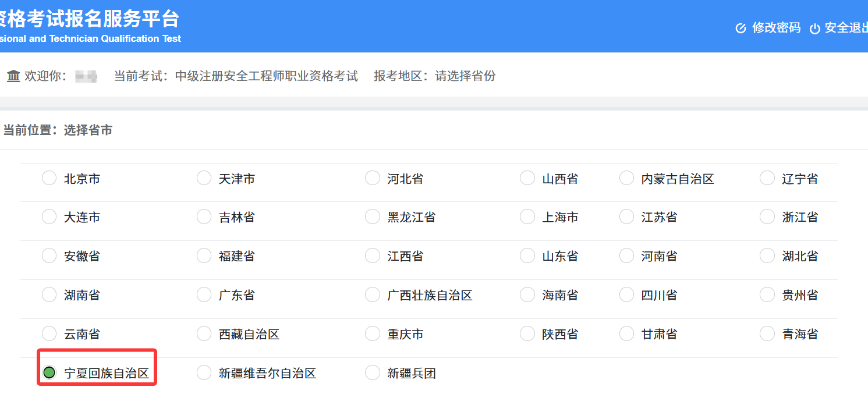Select 西藏自治区 option
This screenshot has height=394, width=868.
coord(204,333)
